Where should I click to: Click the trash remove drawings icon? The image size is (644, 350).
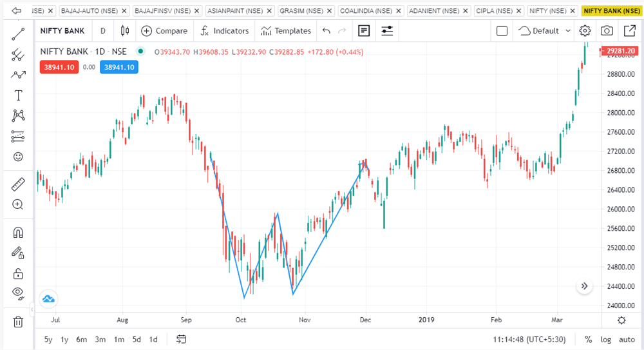tap(18, 322)
